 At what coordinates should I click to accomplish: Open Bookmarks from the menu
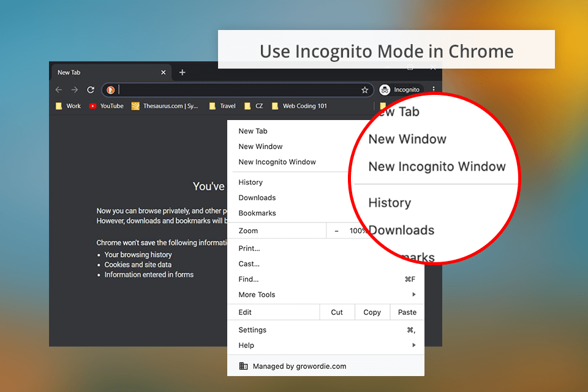(x=257, y=213)
